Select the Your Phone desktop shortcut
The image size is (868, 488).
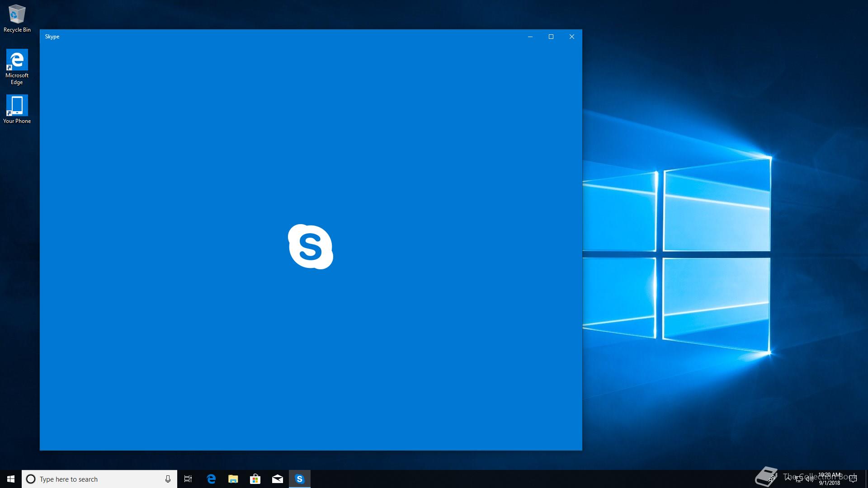coord(17,109)
